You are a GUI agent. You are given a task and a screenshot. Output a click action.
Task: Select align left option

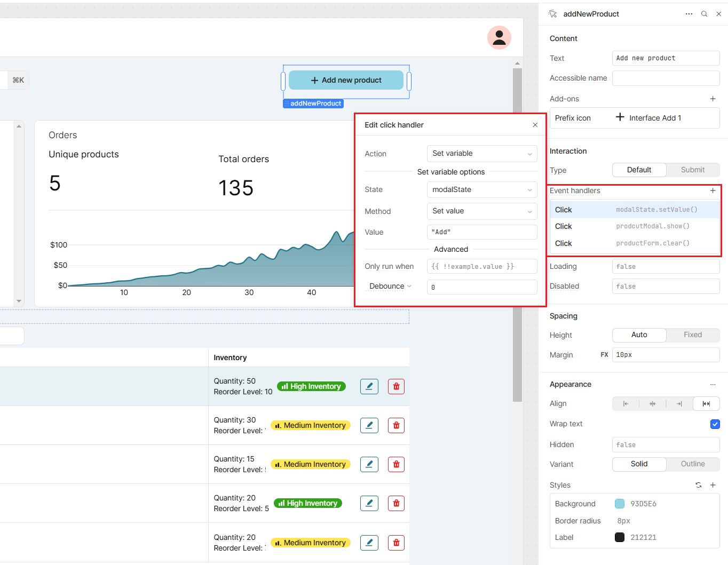point(626,404)
